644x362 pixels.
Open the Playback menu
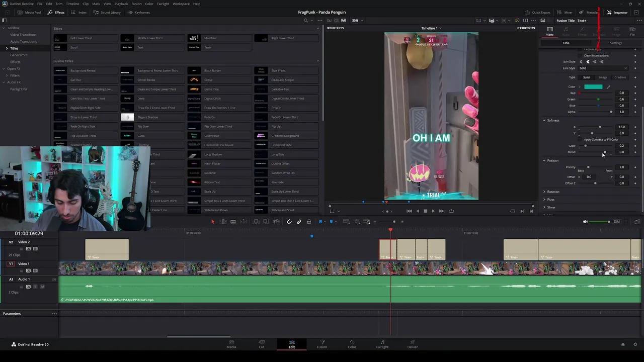coord(121,4)
